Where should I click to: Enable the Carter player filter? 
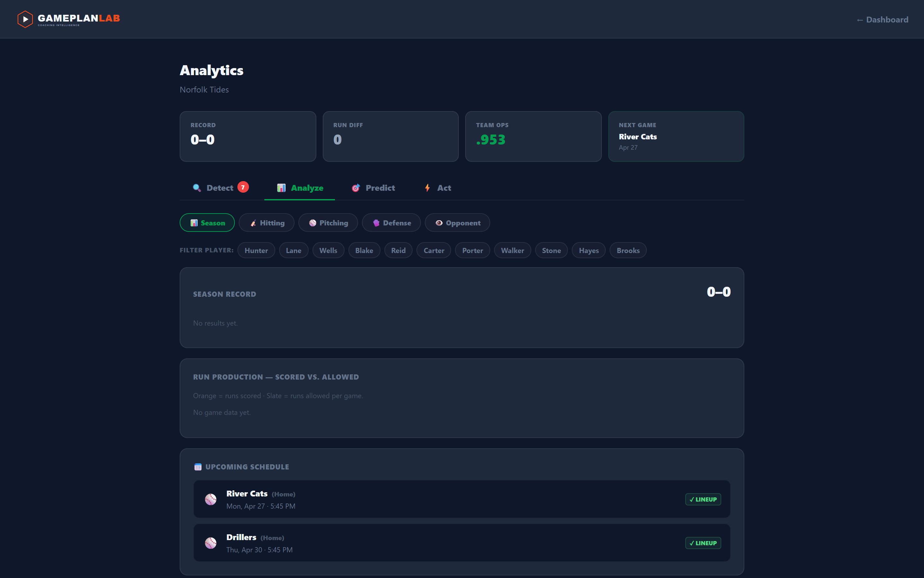tap(434, 250)
